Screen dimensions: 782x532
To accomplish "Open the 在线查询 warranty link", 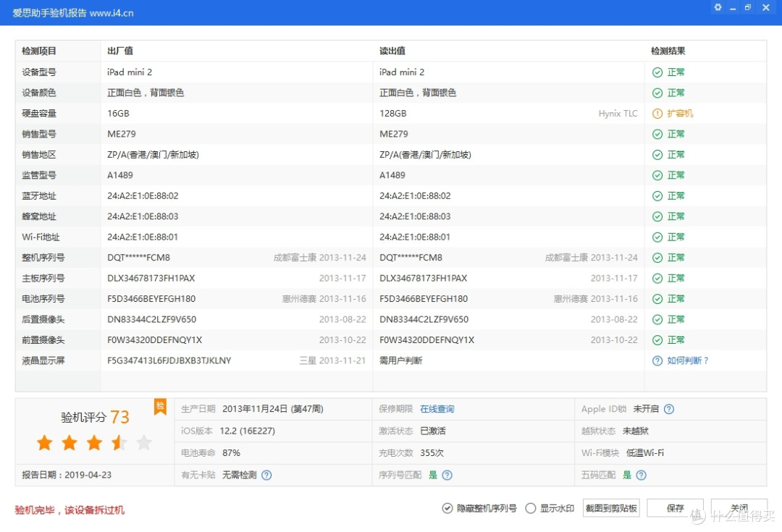I will 439,409.
